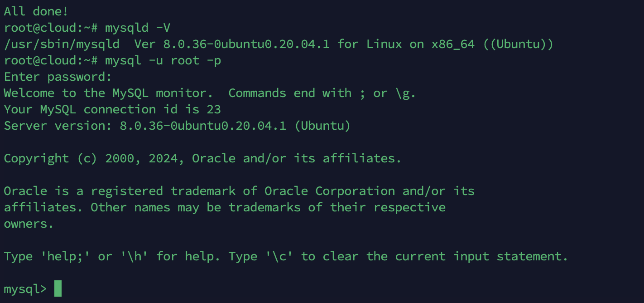Click the connection id number 23
The width and height of the screenshot is (644, 303).
214,109
